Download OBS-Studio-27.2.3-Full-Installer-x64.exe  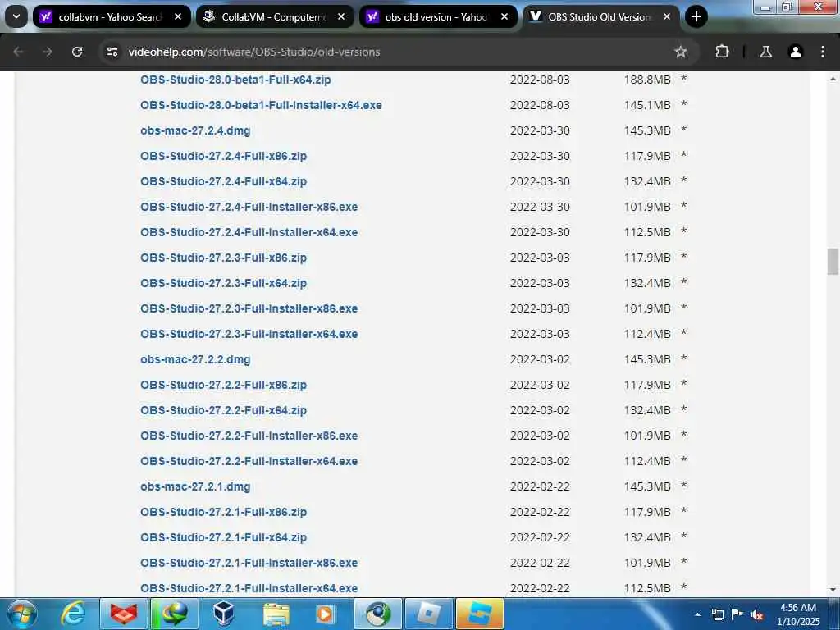click(x=249, y=335)
